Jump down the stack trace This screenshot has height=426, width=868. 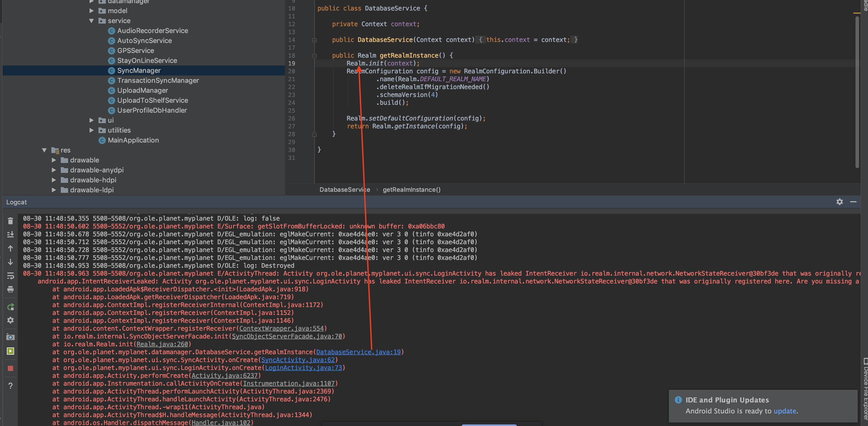coord(10,262)
